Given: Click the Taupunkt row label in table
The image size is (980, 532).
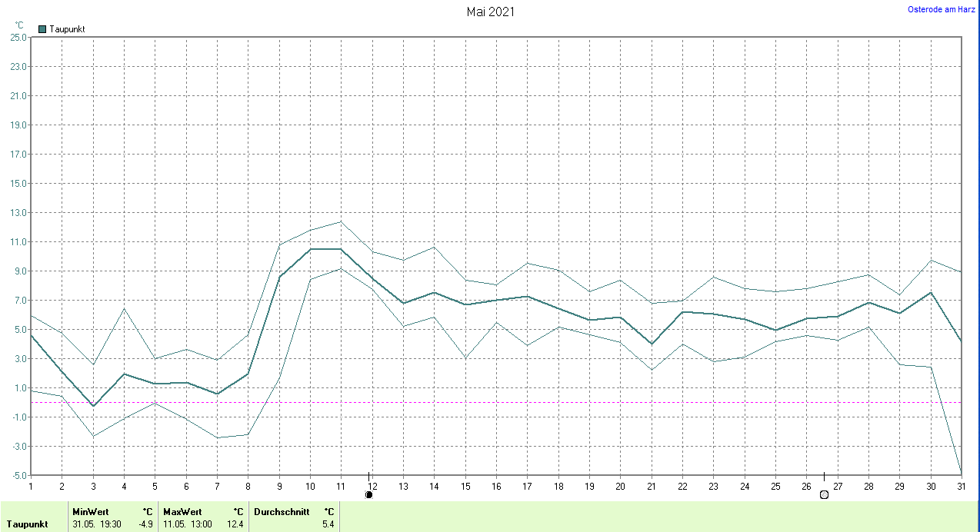Looking at the screenshot, I should coord(28,524).
